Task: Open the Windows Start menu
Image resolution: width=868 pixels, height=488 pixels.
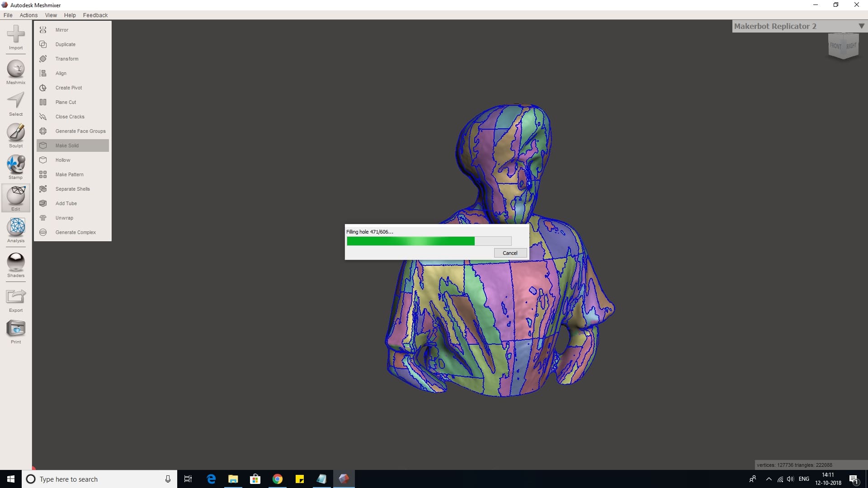Action: [11, 479]
